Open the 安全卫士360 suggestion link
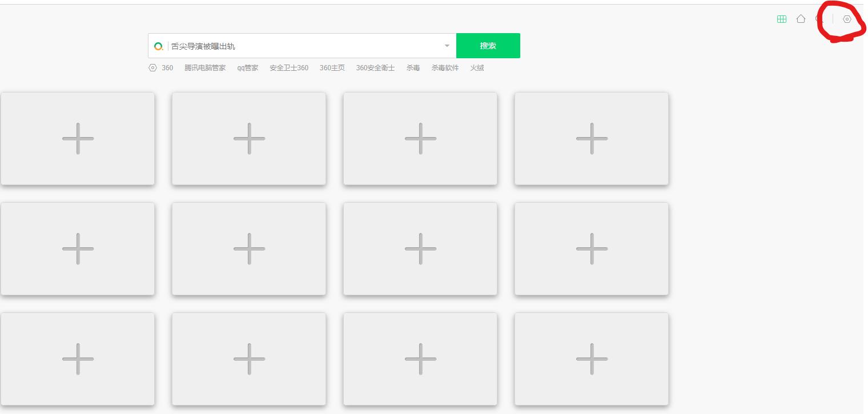This screenshot has height=414, width=868. 289,67
